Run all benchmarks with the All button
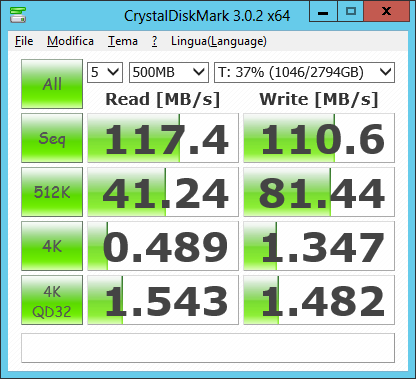Viewport: 416px width, 379px height. coord(52,84)
